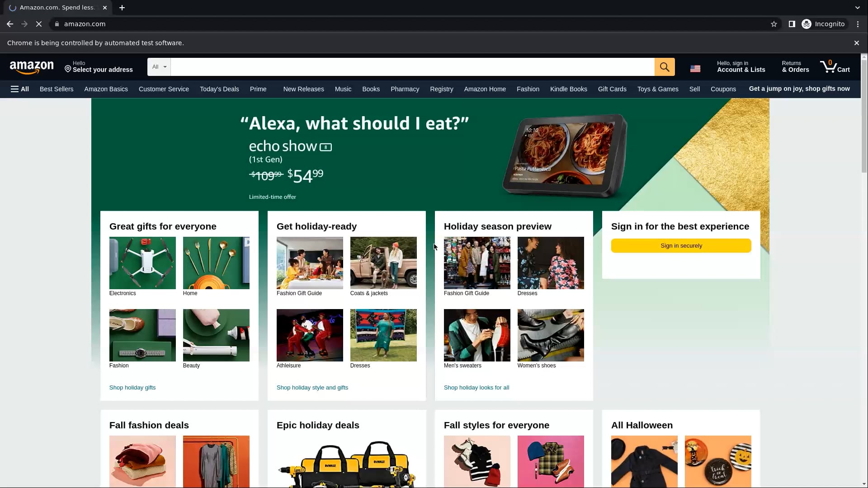Image resolution: width=868 pixels, height=488 pixels.
Task: Open Kindle Books nav item
Action: (569, 89)
